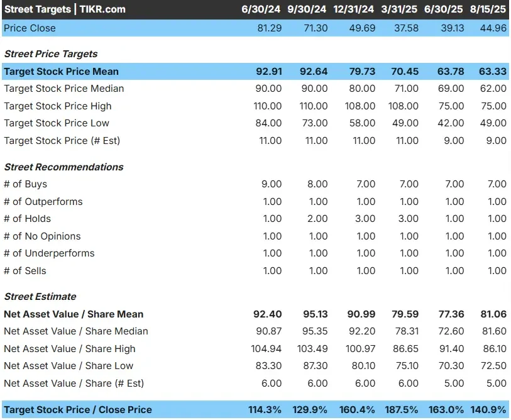The width and height of the screenshot is (511, 420).
Task: Click NAV high value 91.40
Action: [x=451, y=348]
